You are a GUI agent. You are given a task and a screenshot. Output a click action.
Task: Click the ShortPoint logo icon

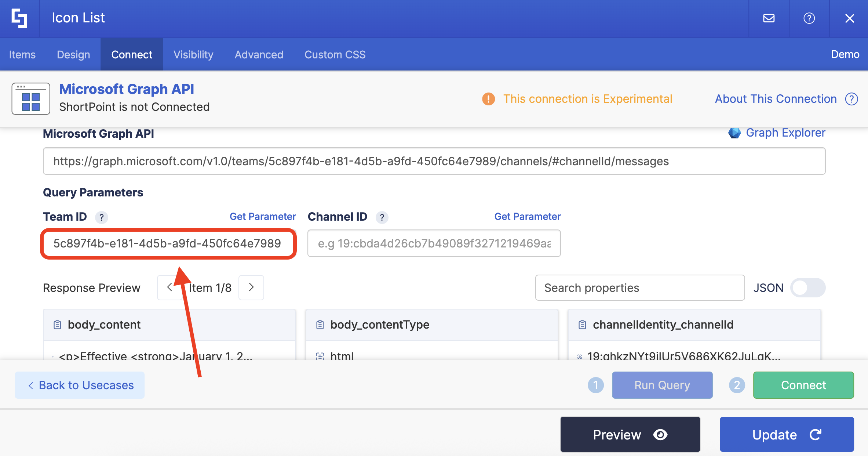19,18
